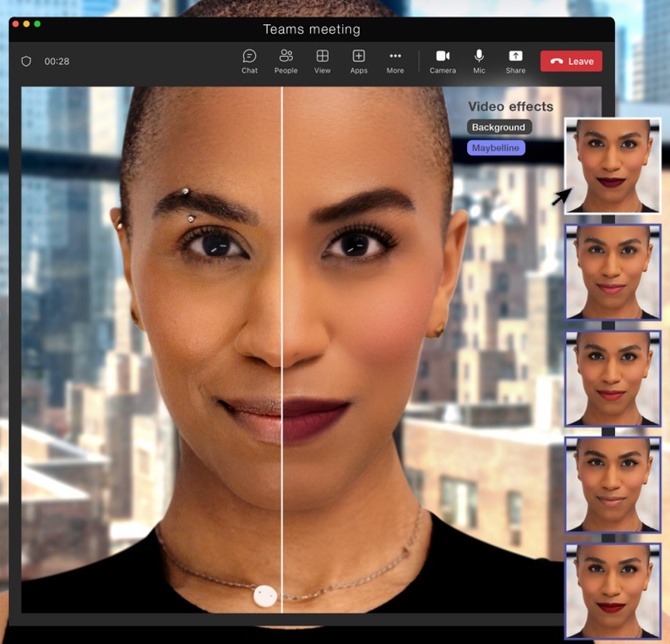The width and height of the screenshot is (670, 644).
Task: Click the yellow minimize window button
Action: 26,24
